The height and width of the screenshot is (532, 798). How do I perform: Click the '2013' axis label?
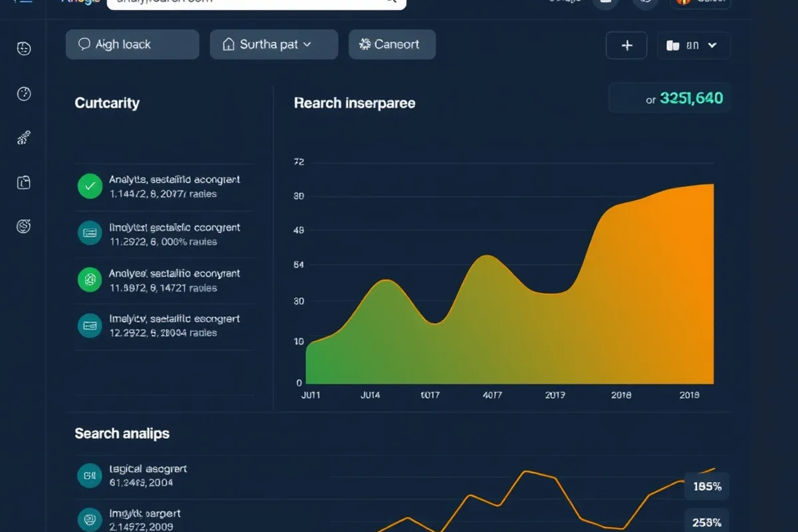click(x=555, y=395)
